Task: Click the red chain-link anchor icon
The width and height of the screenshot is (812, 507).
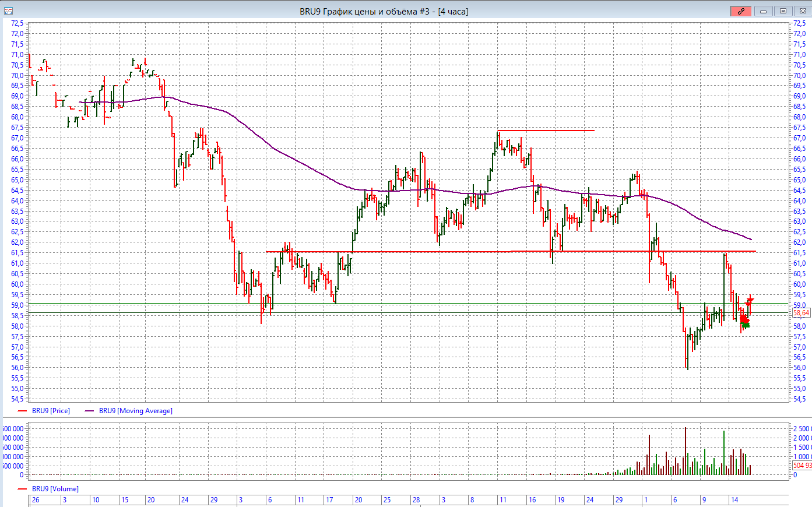Action: pos(740,11)
